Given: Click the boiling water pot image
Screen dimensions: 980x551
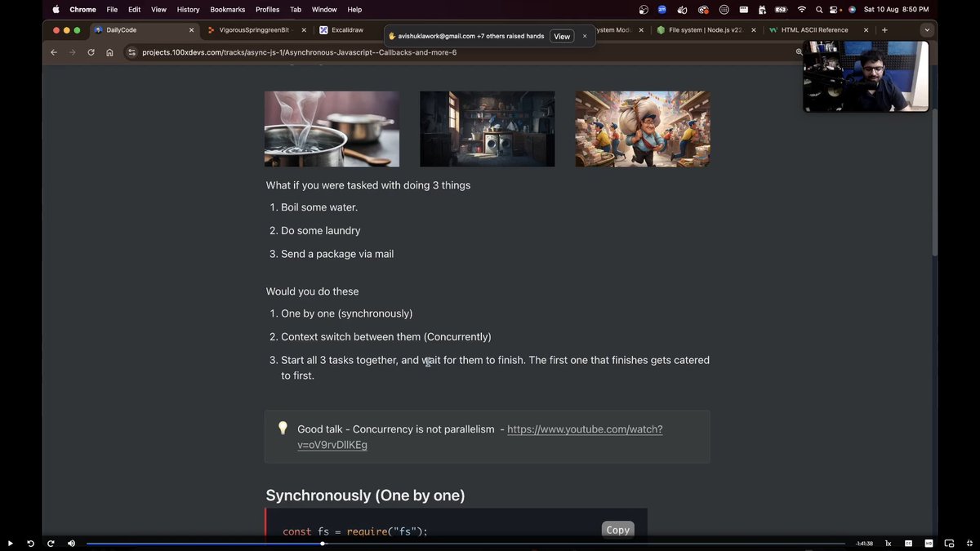Looking at the screenshot, I should click(332, 129).
